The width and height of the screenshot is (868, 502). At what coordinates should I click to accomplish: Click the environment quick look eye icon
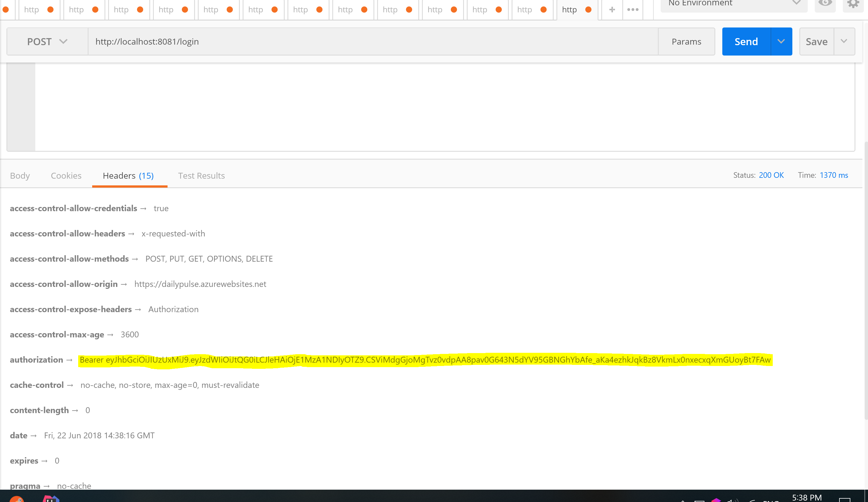coord(825,3)
